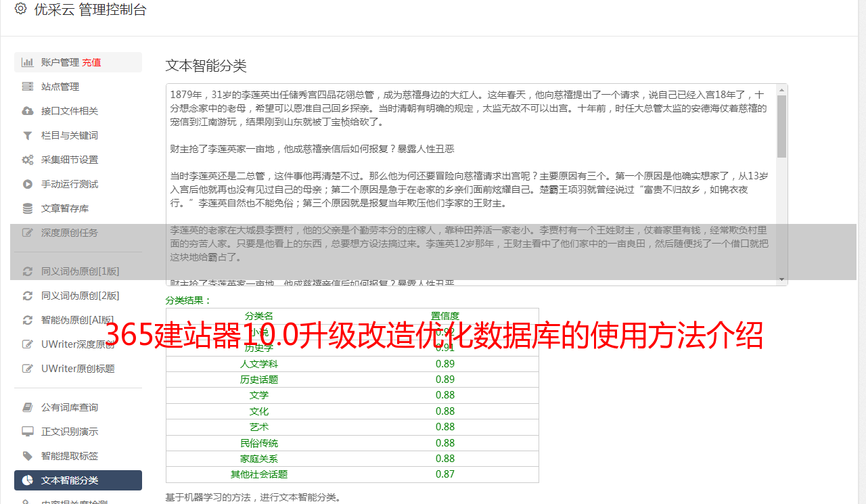Open 站点管理 in sidebar

pos(78,87)
